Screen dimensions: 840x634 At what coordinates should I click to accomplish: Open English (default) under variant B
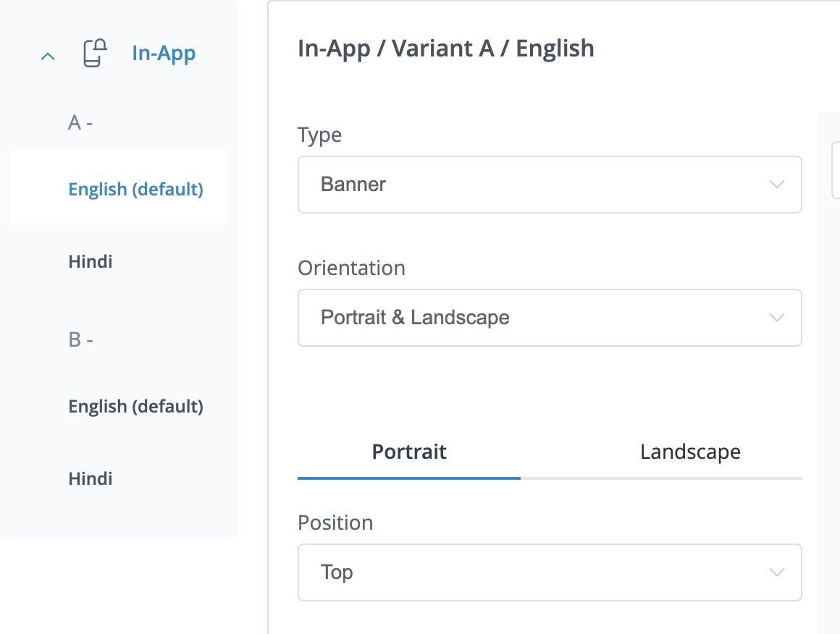click(135, 406)
